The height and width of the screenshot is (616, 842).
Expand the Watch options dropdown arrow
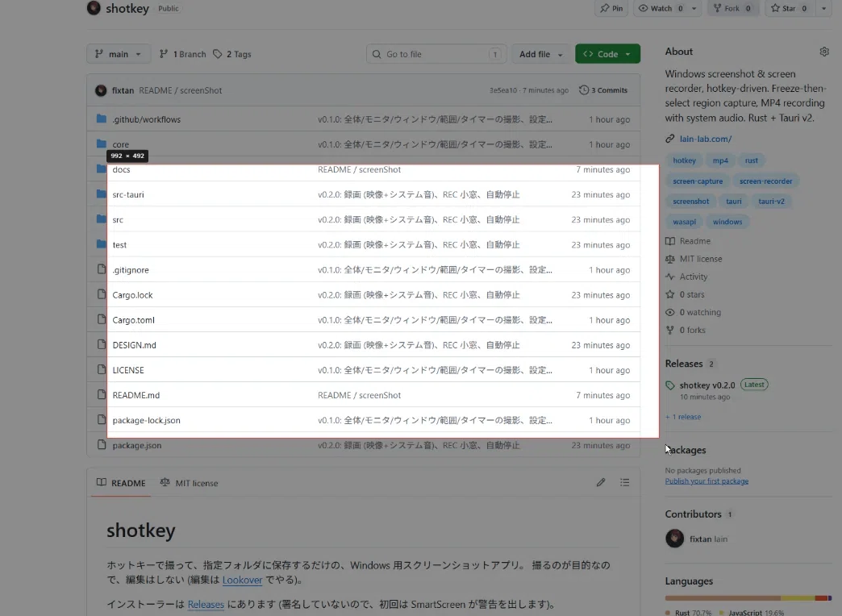(694, 8)
